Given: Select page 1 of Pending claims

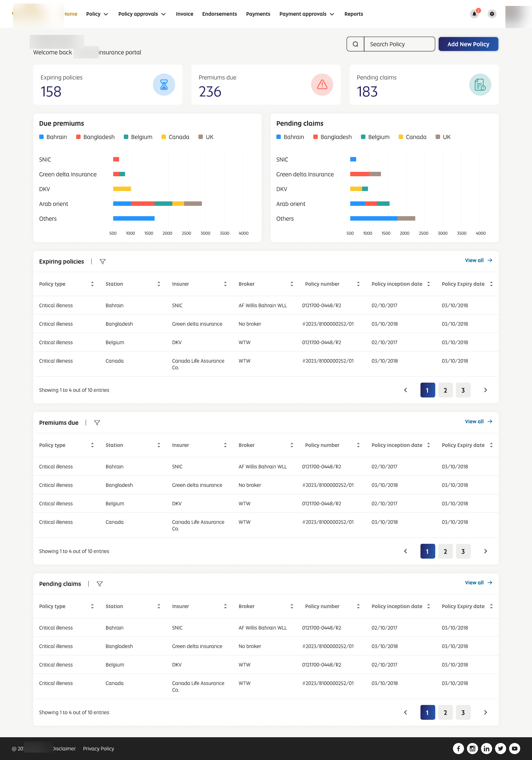Looking at the screenshot, I should click(x=427, y=713).
